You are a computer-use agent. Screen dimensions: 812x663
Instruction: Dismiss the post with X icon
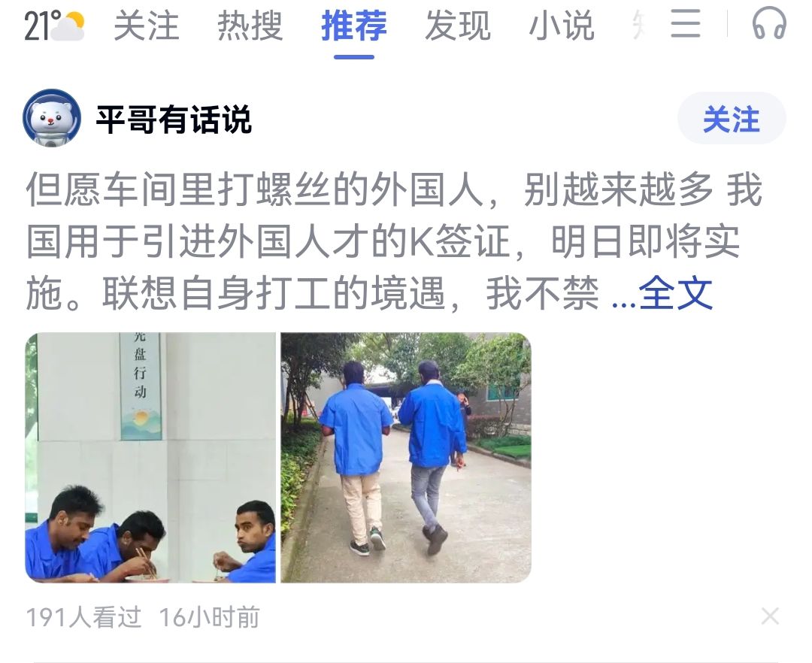click(x=770, y=616)
